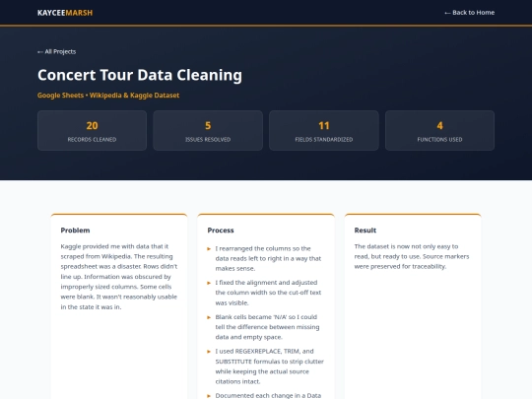Click the arrow marker beside 'I fixed the alignment'
Screen dimensions: 532x399
pyautogui.click(x=209, y=283)
